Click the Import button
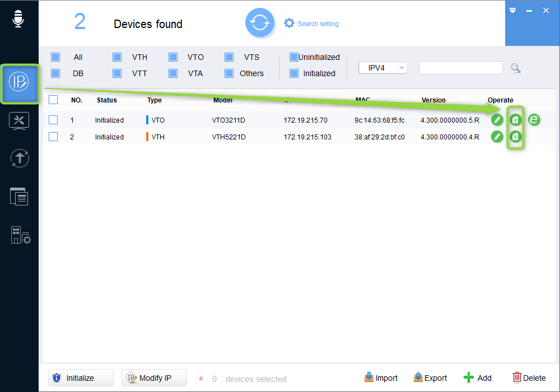The image size is (560, 392). coord(381,377)
